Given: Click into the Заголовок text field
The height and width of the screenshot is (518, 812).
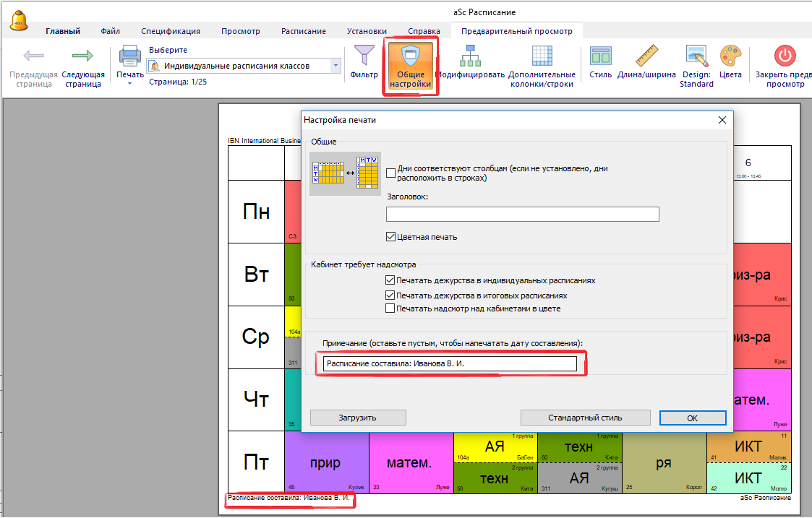Looking at the screenshot, I should click(522, 214).
